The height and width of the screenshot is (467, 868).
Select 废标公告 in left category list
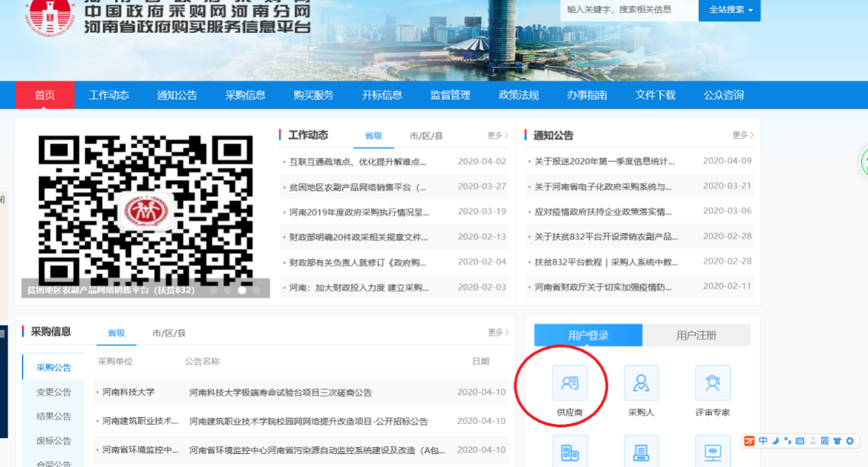click(x=53, y=441)
